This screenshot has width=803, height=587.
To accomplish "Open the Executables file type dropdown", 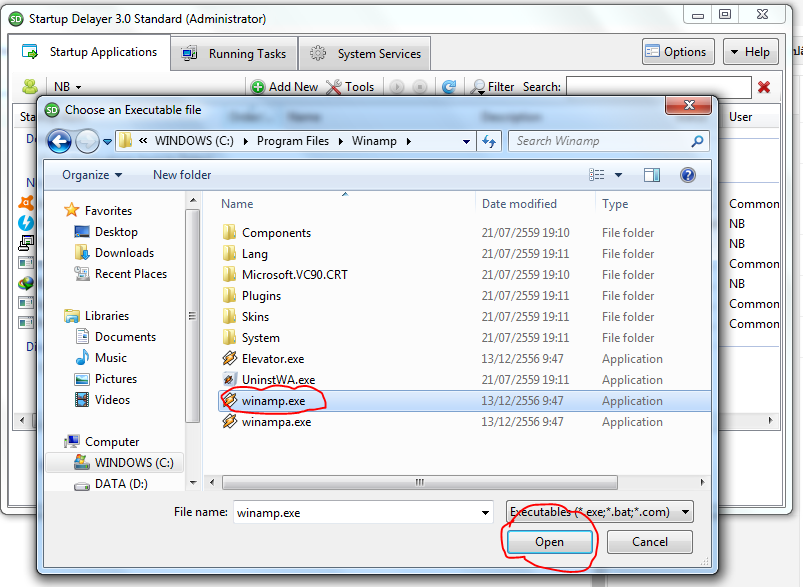I will click(x=599, y=512).
